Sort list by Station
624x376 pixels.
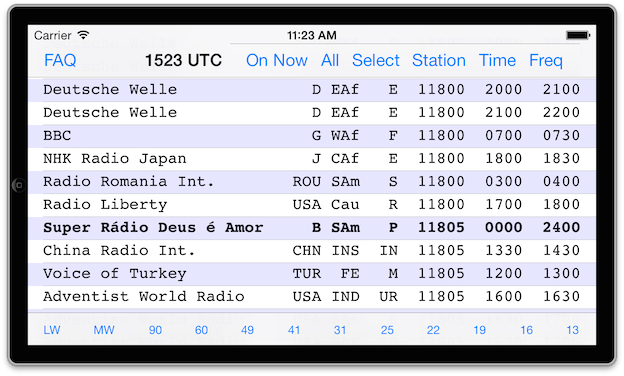pos(439,60)
